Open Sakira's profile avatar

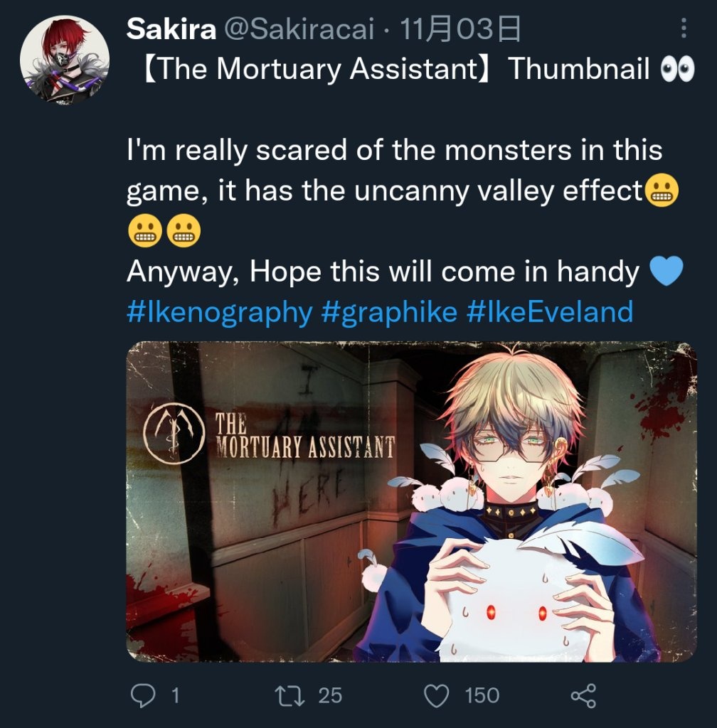click(x=65, y=60)
